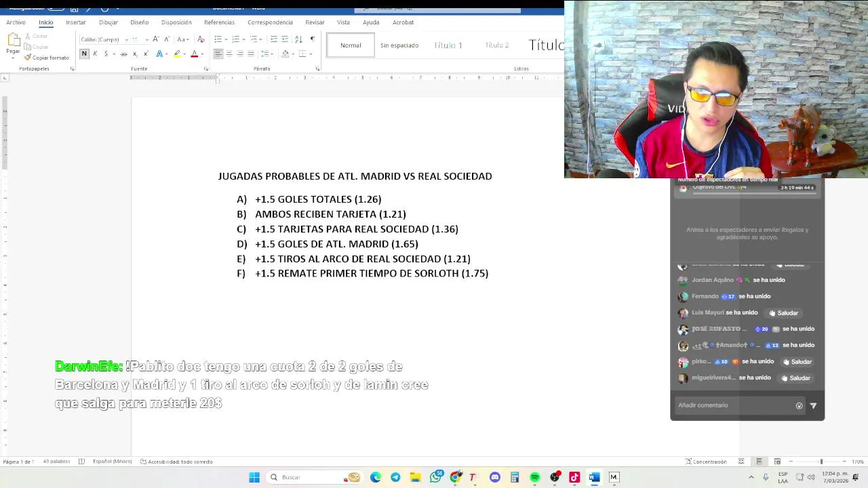Open Spotify from the taskbar
868x488 pixels.
click(x=534, y=477)
